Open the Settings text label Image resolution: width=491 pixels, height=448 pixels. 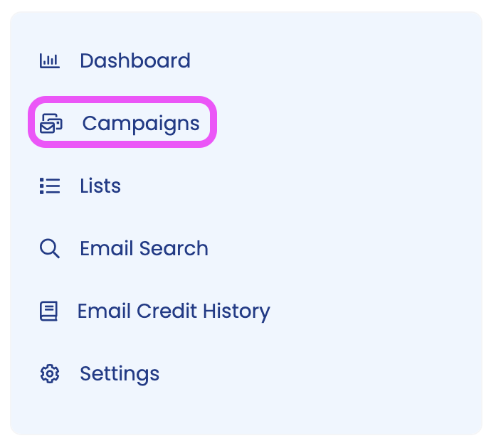pyautogui.click(x=120, y=374)
